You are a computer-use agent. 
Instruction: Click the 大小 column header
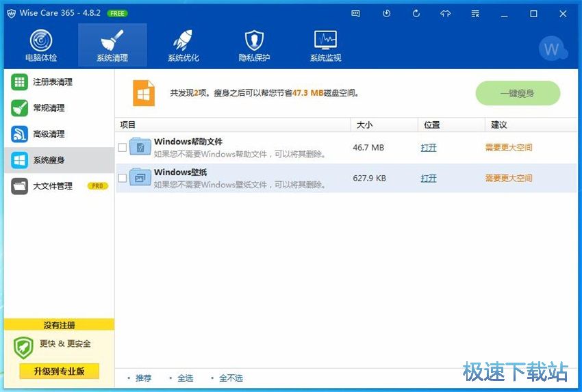point(385,125)
